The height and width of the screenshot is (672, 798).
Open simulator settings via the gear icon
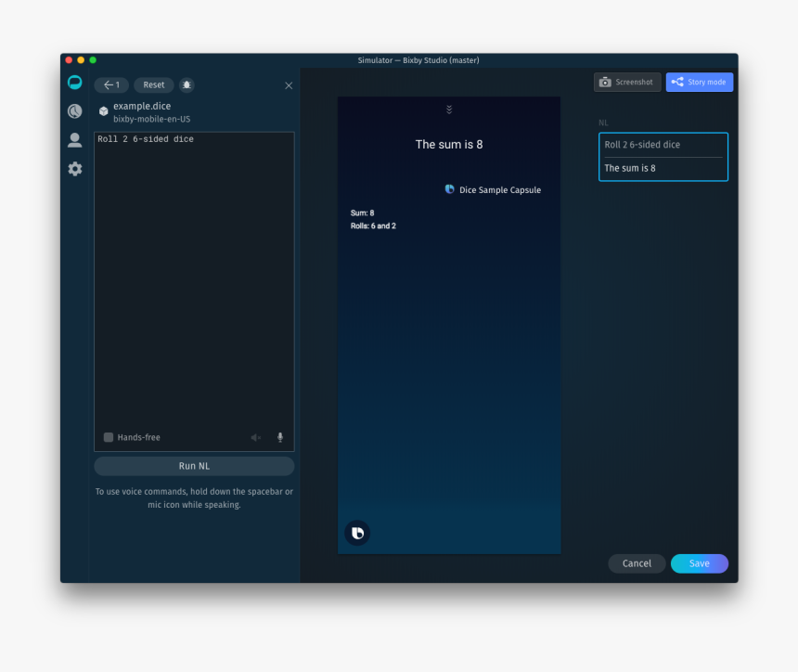pos(74,169)
